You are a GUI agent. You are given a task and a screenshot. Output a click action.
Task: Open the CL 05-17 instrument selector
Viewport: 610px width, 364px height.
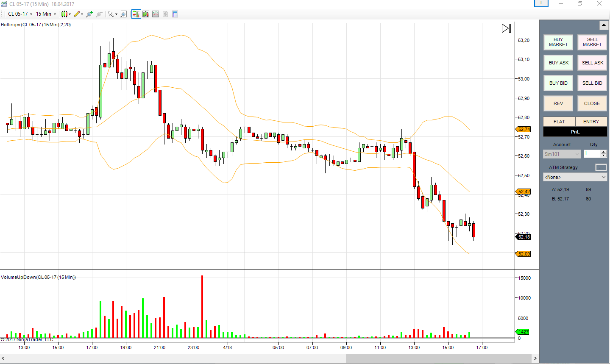click(20, 14)
